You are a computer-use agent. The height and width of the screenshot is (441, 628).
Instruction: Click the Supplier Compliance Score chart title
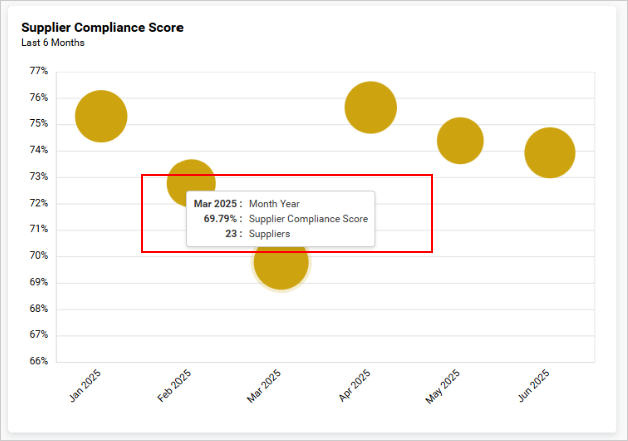pyautogui.click(x=102, y=28)
